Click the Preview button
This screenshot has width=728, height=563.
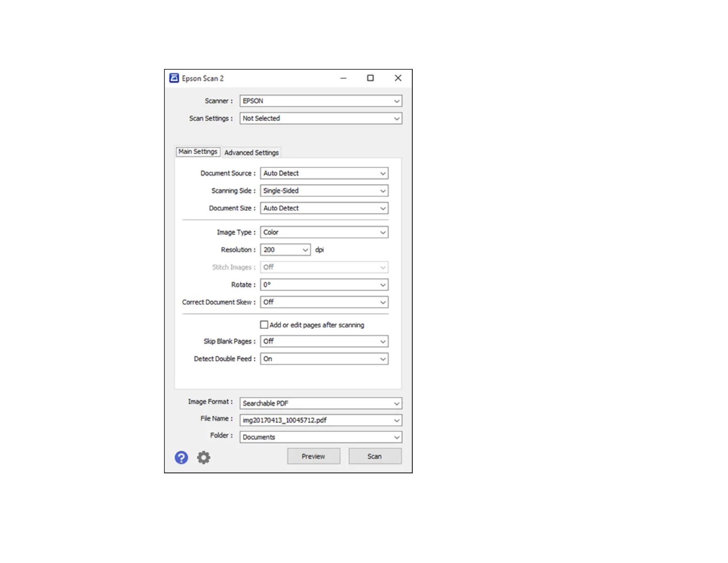coord(313,456)
